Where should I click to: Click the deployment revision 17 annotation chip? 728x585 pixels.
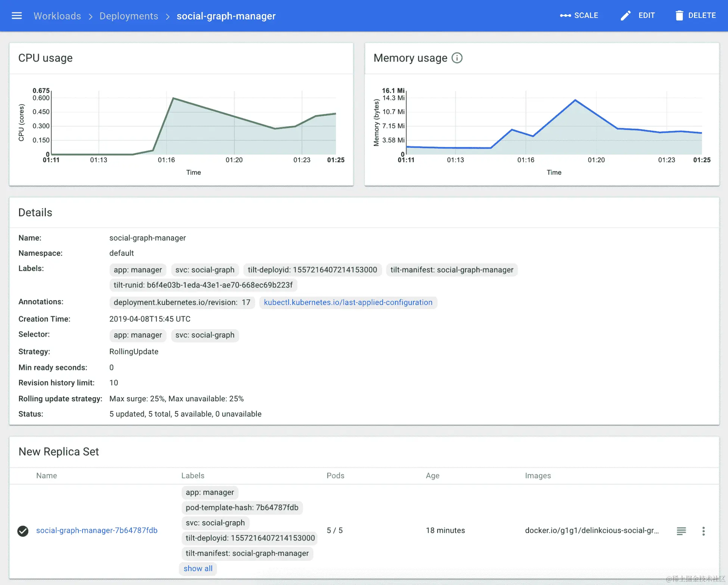click(x=182, y=302)
